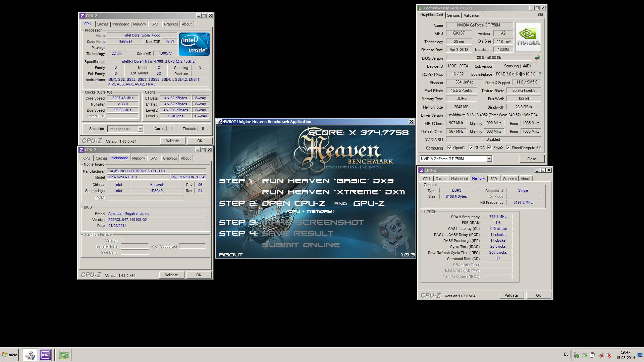Open Graphics tab in the Mainboard CPU-Z window
This screenshot has height=362, width=644.
tap(170, 158)
